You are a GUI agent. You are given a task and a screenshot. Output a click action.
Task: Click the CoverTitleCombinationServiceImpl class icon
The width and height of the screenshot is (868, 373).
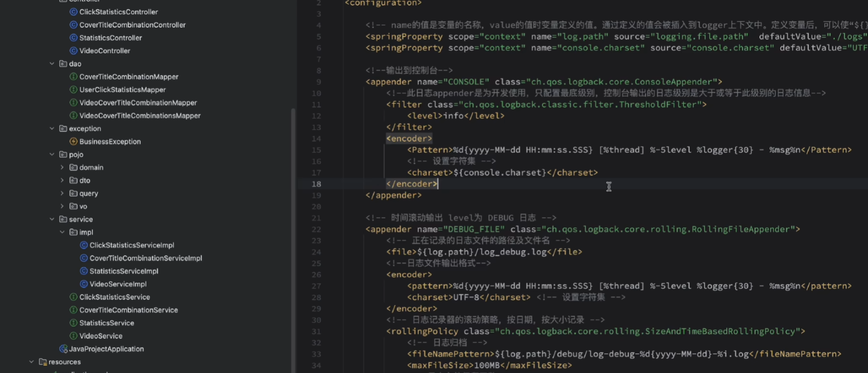pos(84,258)
